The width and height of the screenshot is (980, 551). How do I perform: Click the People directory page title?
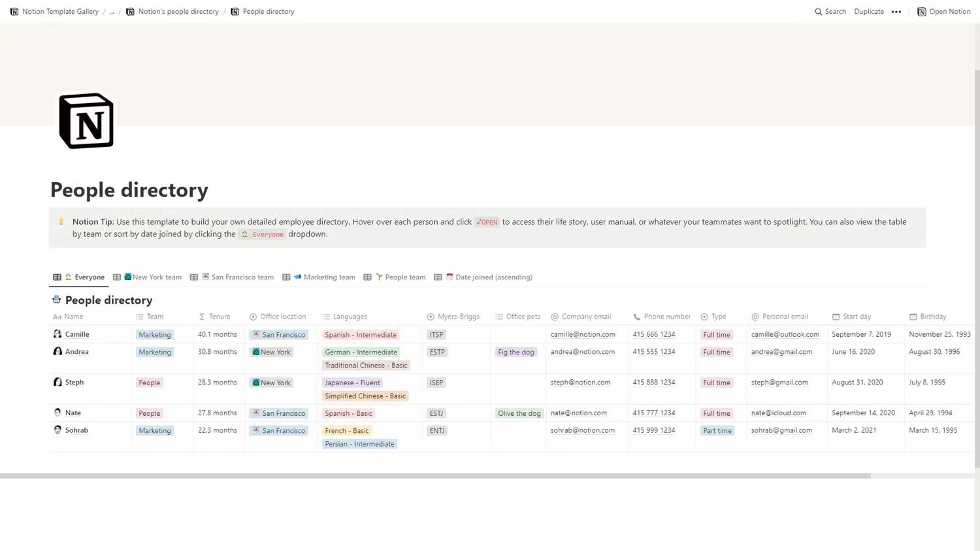tap(129, 190)
